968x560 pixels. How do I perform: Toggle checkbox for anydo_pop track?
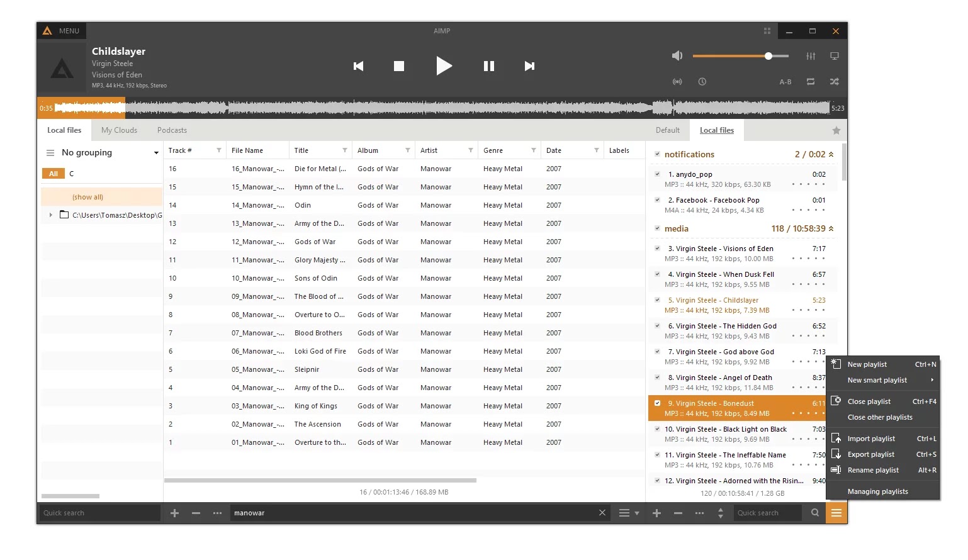click(x=657, y=174)
